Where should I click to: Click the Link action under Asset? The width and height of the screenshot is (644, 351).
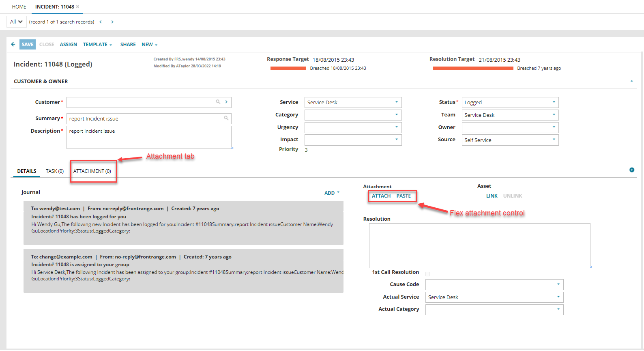(x=492, y=196)
